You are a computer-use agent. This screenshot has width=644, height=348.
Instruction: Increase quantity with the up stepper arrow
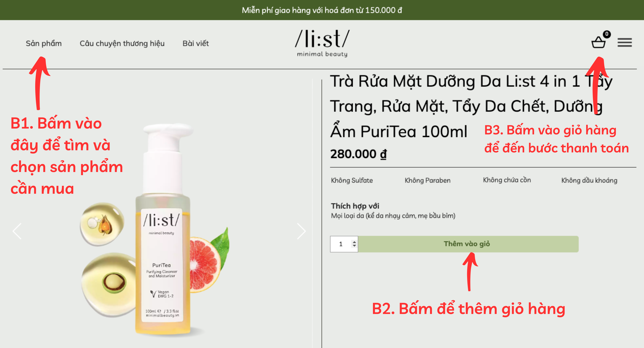(x=354, y=242)
